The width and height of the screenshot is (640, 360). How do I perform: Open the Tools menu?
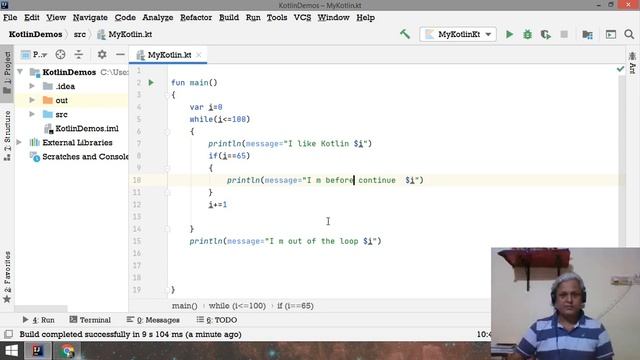coord(277,18)
